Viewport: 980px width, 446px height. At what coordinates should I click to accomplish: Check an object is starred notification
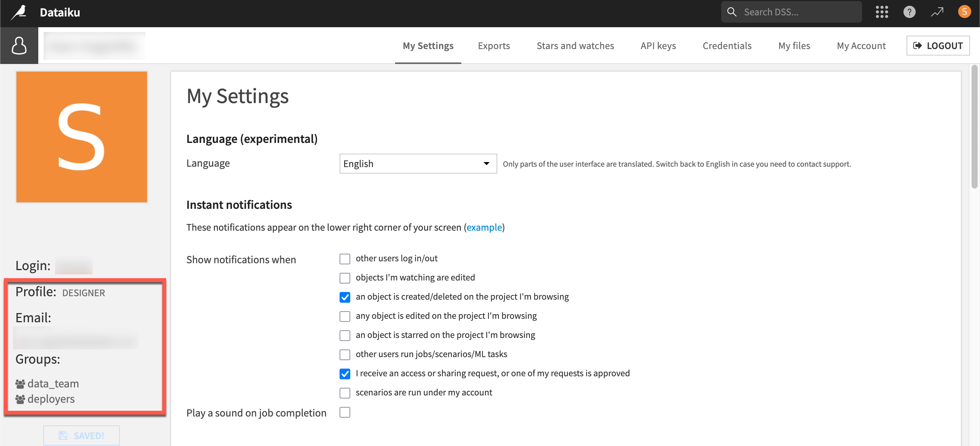[345, 336]
